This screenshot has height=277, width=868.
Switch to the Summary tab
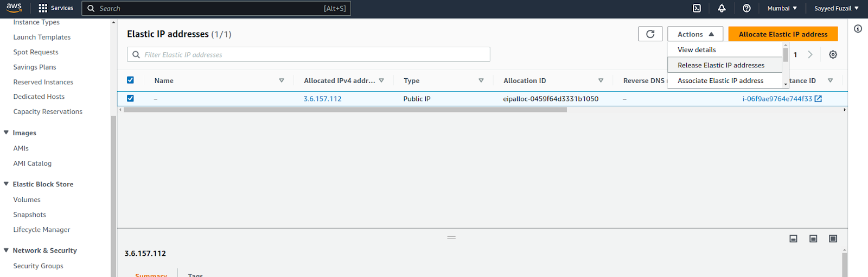point(151,275)
